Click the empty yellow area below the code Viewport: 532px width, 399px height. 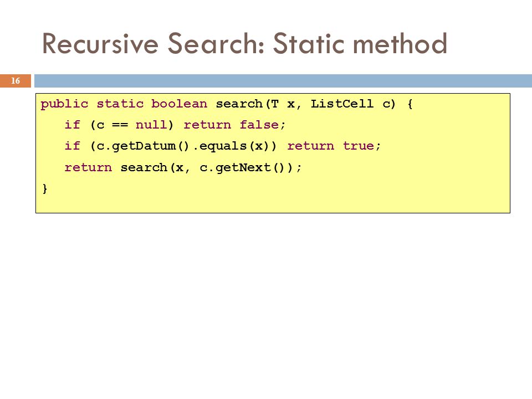tap(273, 203)
